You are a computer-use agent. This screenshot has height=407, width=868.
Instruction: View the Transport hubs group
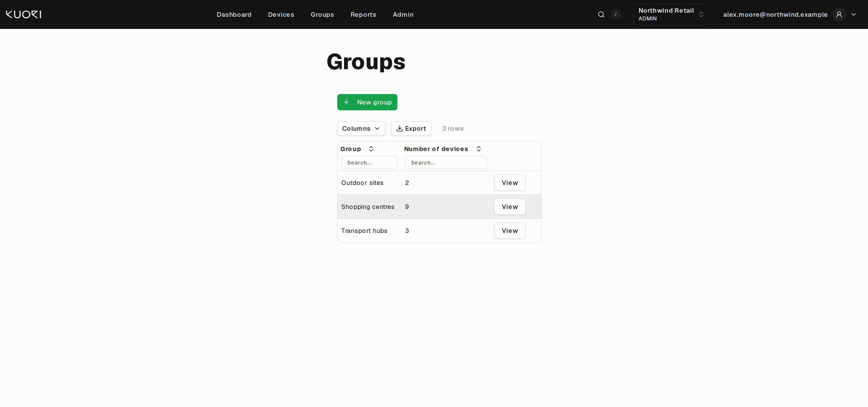point(510,230)
